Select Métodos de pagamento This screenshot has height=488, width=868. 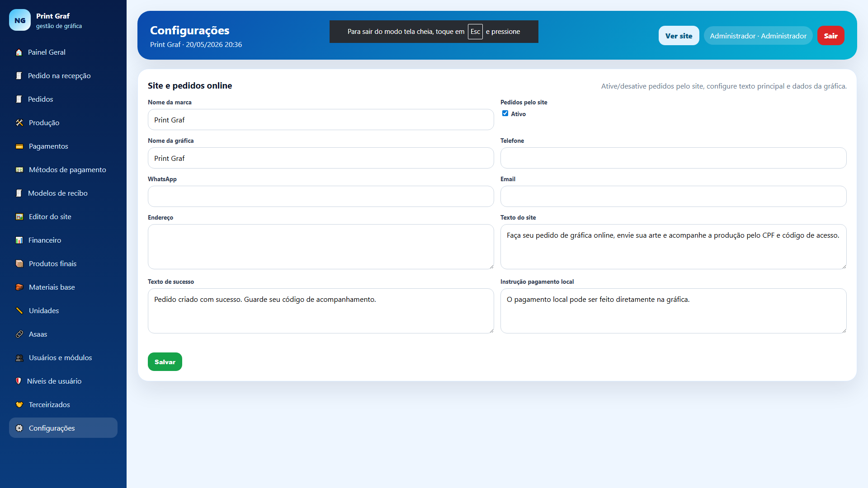(63, 170)
